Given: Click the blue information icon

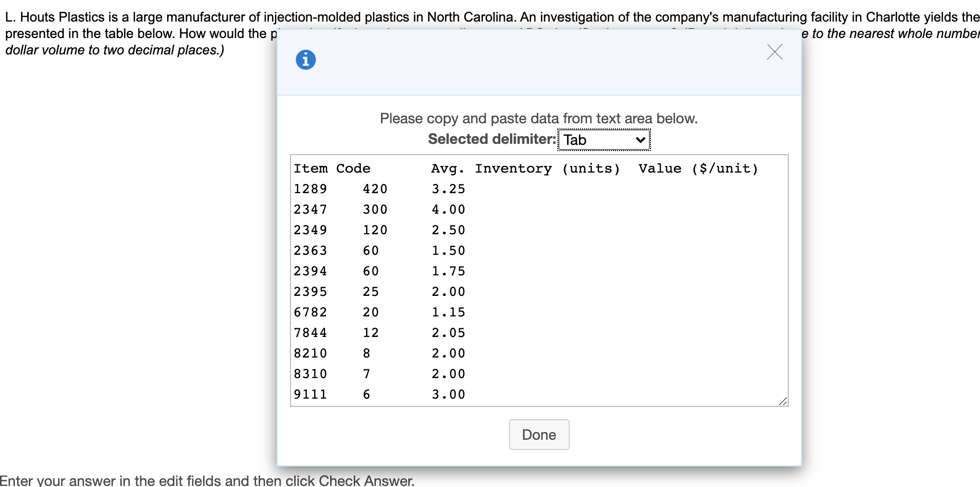Looking at the screenshot, I should click(x=305, y=60).
